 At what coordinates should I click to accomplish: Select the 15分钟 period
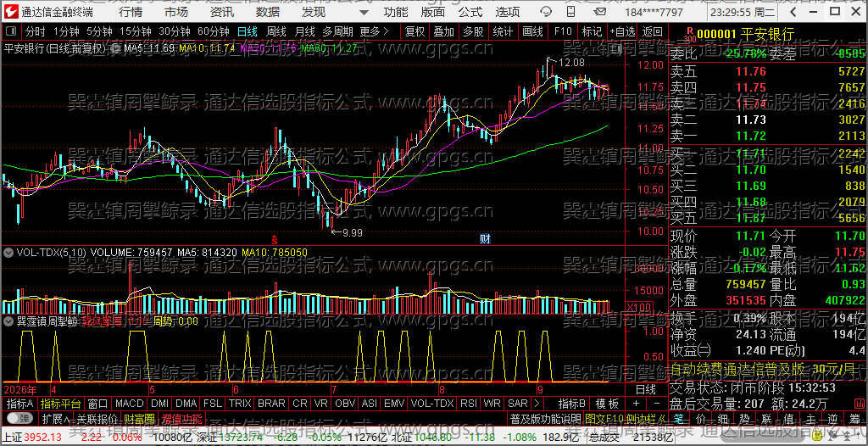coord(135,31)
